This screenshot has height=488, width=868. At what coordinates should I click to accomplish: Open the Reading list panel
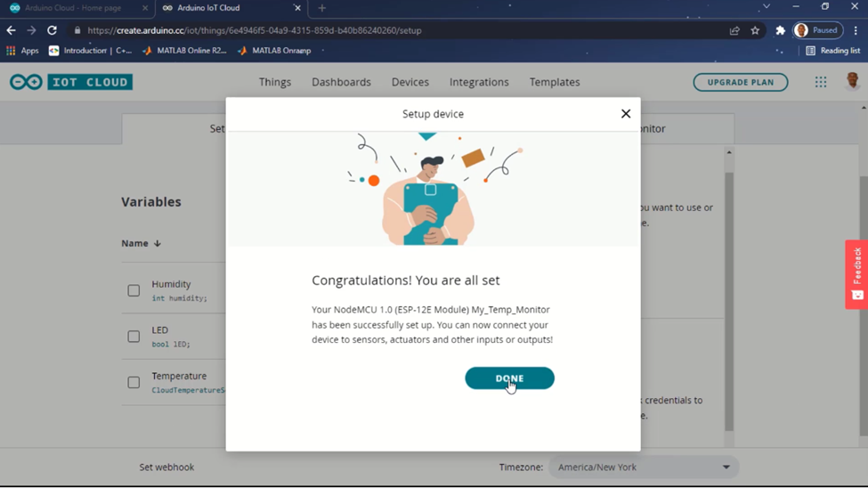tap(833, 51)
